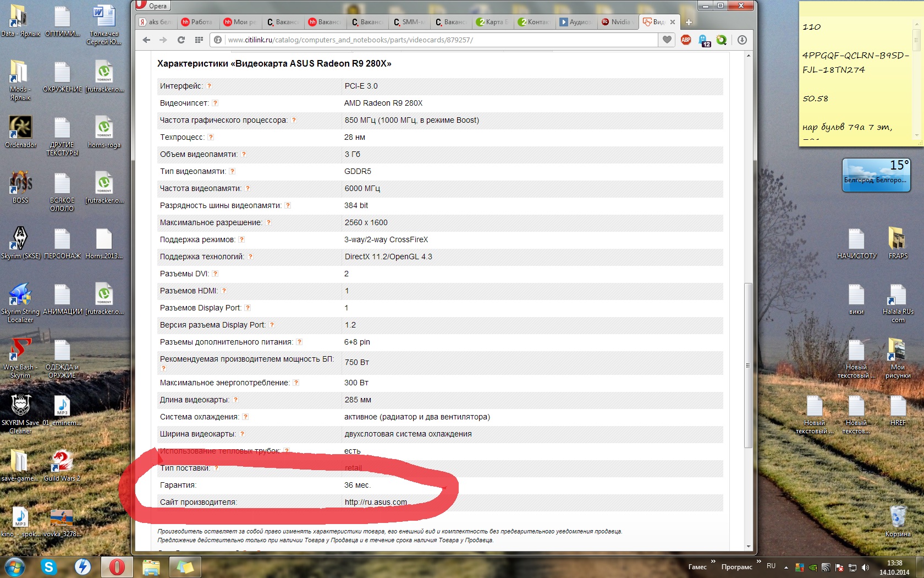Click the browser vertical scrollbar thumb
This screenshot has width=924, height=578.
(x=748, y=365)
